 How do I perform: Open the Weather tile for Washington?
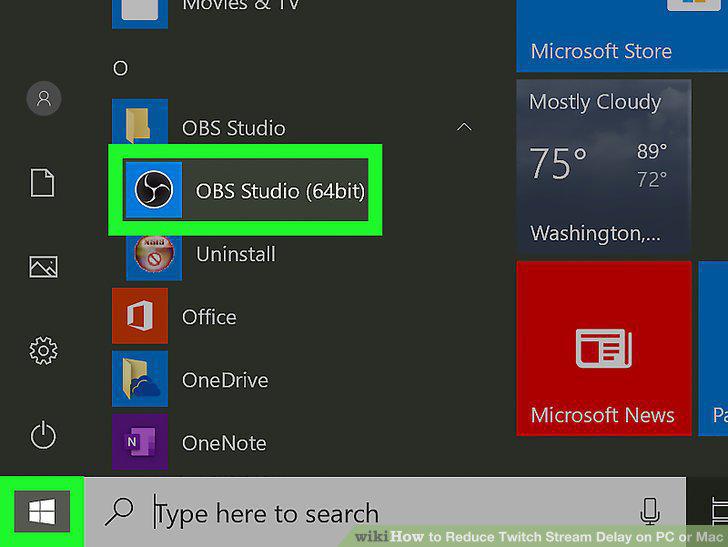click(604, 166)
